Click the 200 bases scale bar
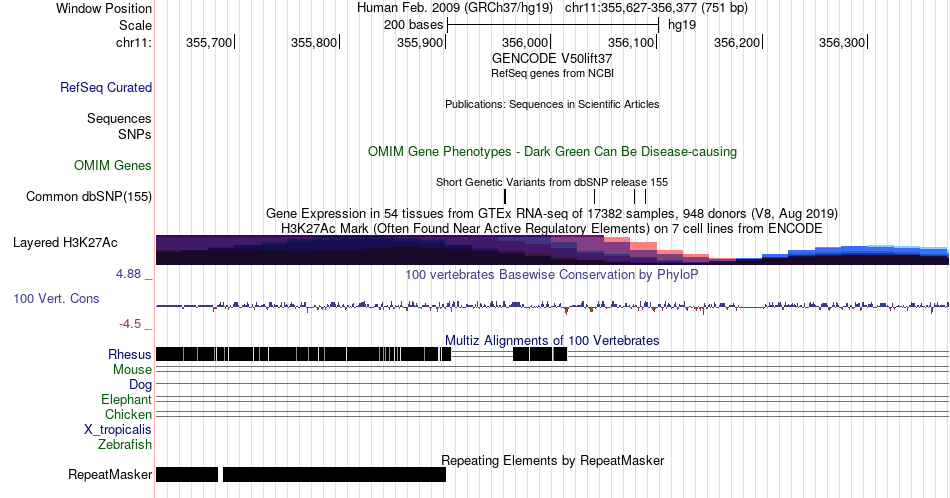Screen dimensions: 950x498 coord(553,25)
